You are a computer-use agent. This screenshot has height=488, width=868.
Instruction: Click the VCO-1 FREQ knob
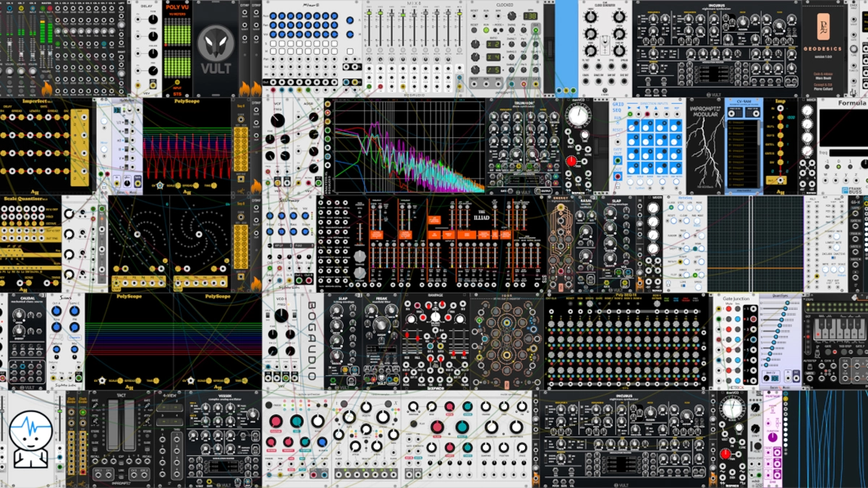(x=281, y=316)
